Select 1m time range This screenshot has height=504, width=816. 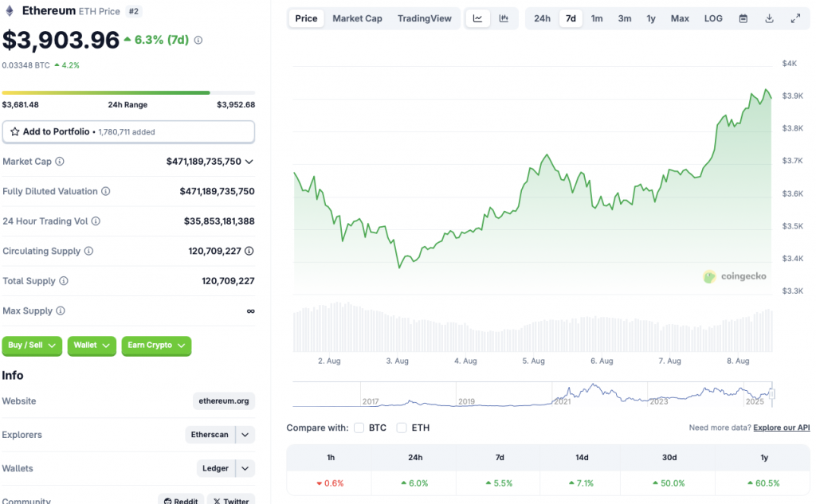click(596, 18)
